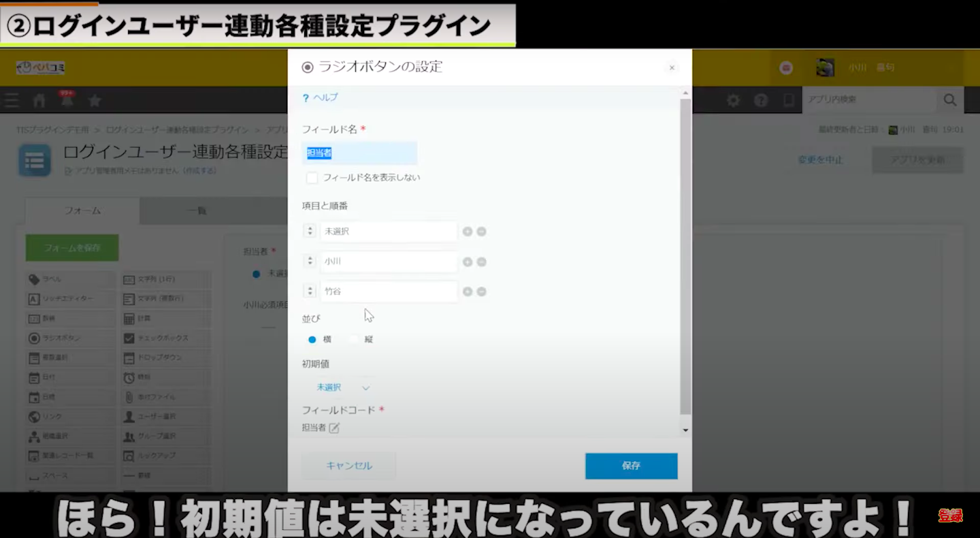Click the search magnifier icon in header
The height and width of the screenshot is (538, 980).
point(950,100)
